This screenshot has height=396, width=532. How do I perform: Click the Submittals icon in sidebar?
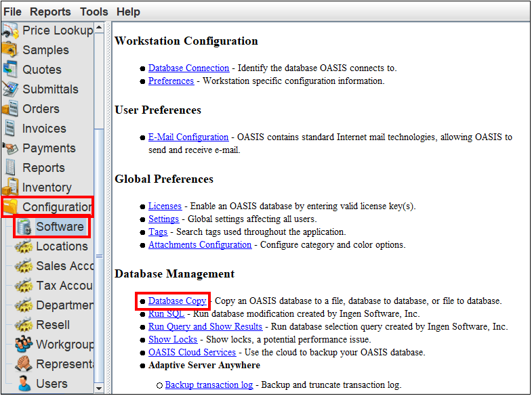(x=10, y=89)
